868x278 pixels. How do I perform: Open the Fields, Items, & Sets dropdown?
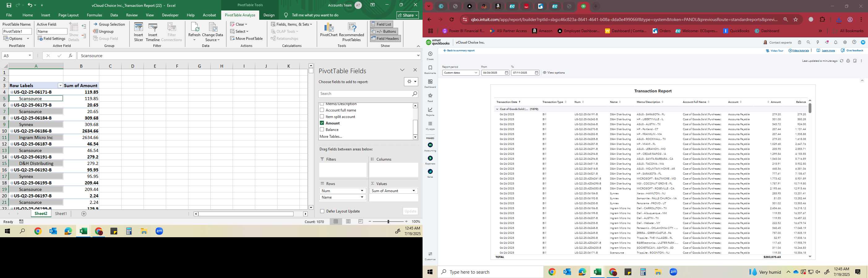pos(292,24)
